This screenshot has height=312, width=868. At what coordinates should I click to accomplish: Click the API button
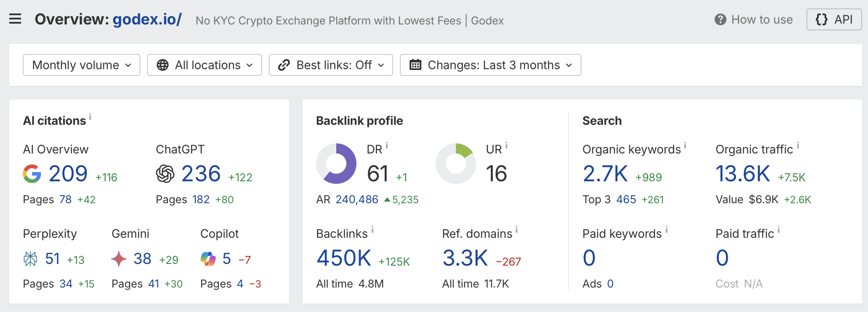click(x=834, y=19)
